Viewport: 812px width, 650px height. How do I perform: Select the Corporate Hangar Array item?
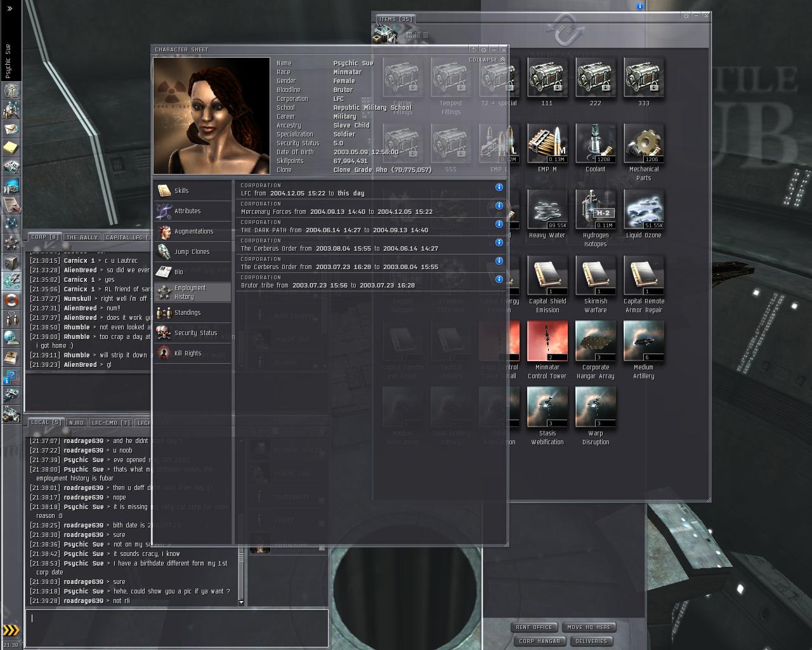coord(596,350)
